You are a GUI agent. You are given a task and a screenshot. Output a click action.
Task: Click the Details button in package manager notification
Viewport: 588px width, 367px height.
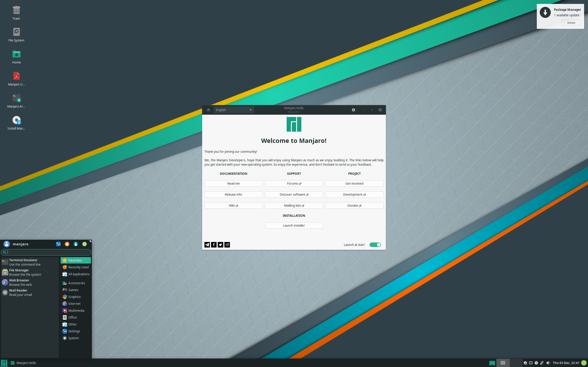(571, 22)
